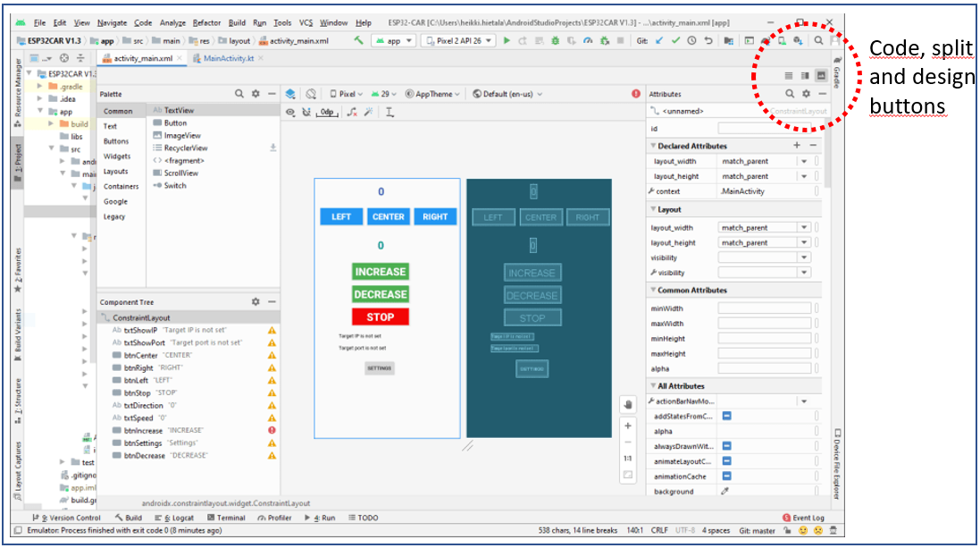The height and width of the screenshot is (548, 980).
Task: Open the Terminal tool window
Action: point(226,518)
